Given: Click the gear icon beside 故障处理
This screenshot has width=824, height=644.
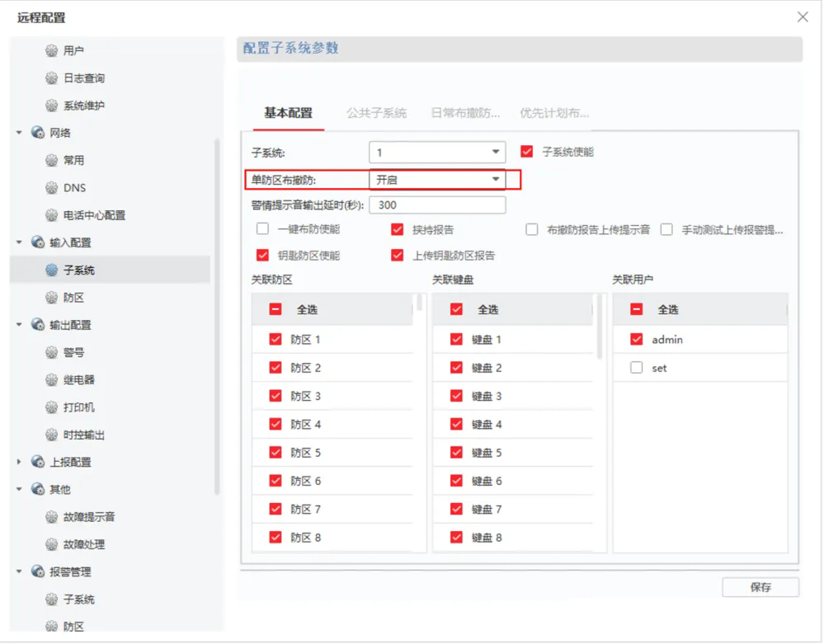Looking at the screenshot, I should (51, 544).
